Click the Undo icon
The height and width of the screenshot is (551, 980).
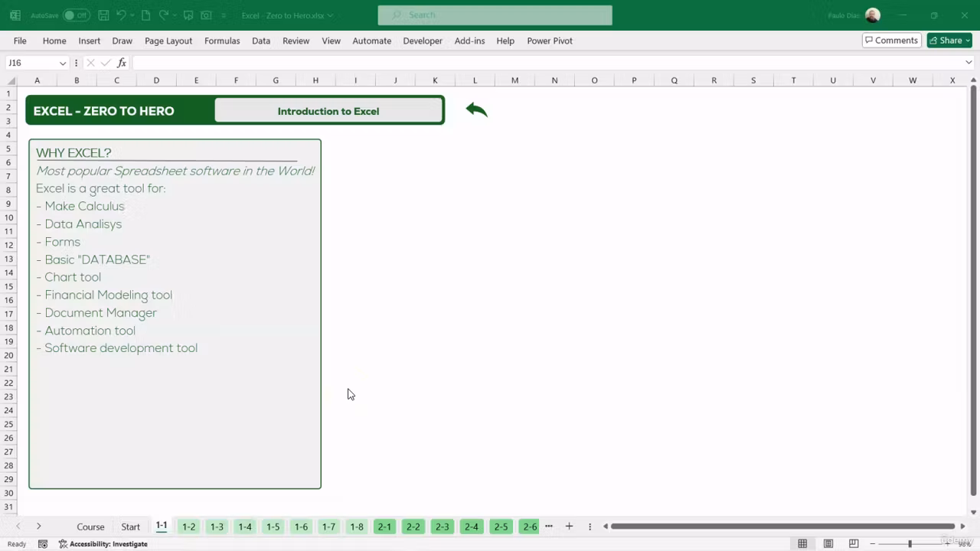coord(122,15)
